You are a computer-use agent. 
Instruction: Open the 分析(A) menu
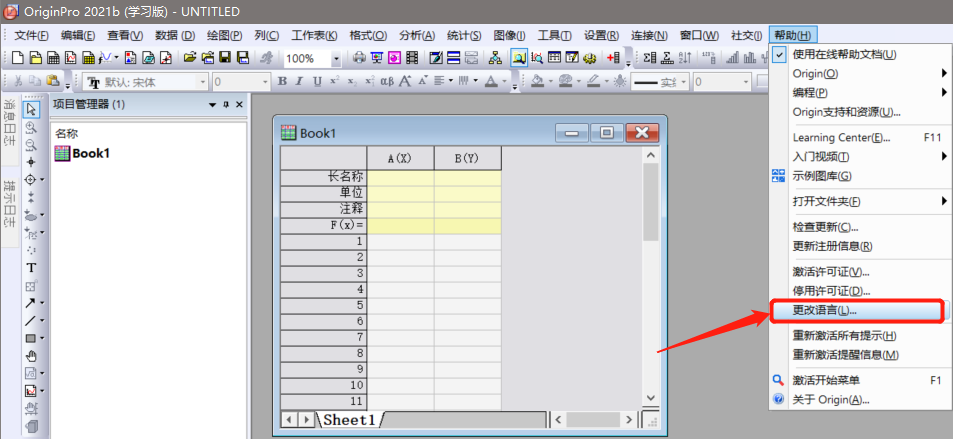click(x=417, y=35)
